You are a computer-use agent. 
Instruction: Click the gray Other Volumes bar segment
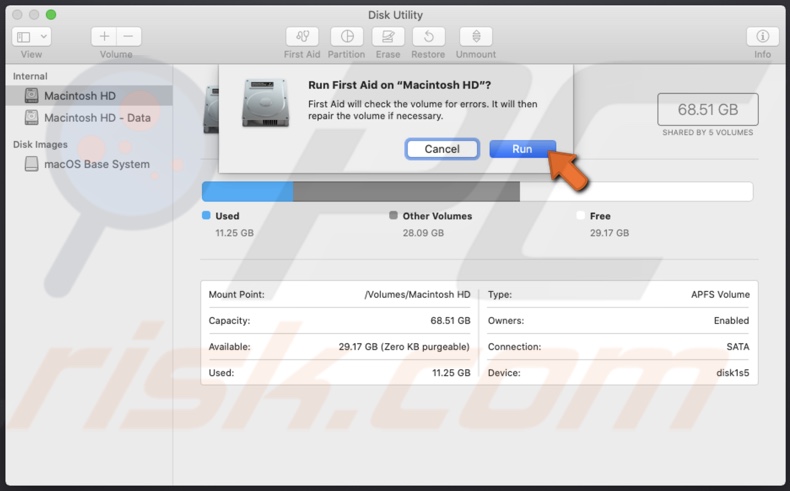(x=406, y=192)
